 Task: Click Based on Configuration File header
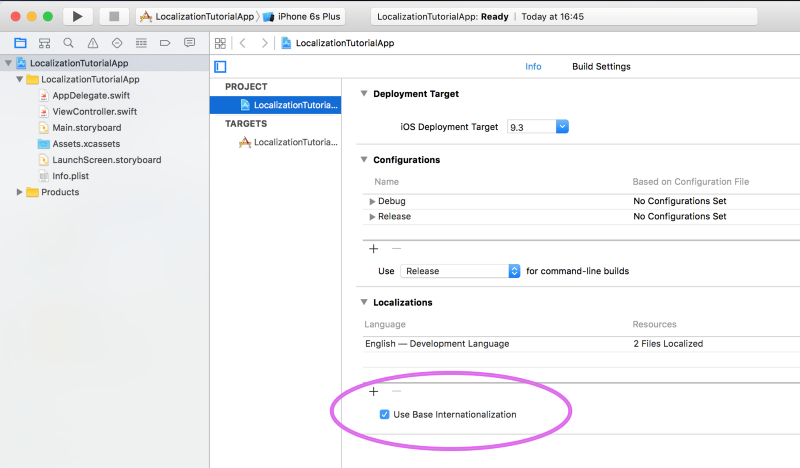tap(690, 182)
